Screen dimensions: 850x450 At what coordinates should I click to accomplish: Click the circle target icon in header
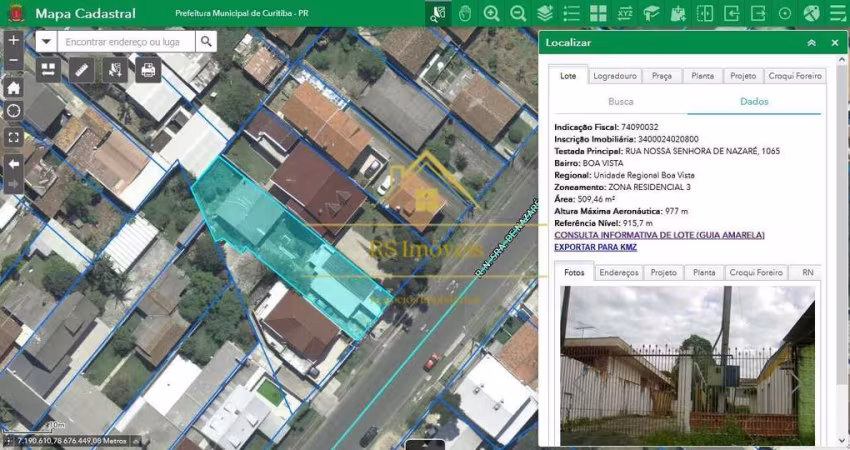[x=784, y=13]
